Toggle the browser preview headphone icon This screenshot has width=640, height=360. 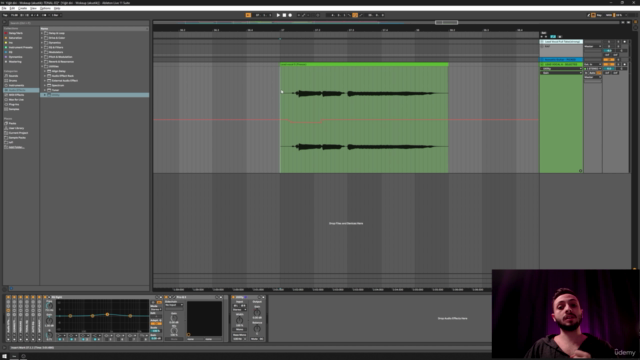coord(11,289)
